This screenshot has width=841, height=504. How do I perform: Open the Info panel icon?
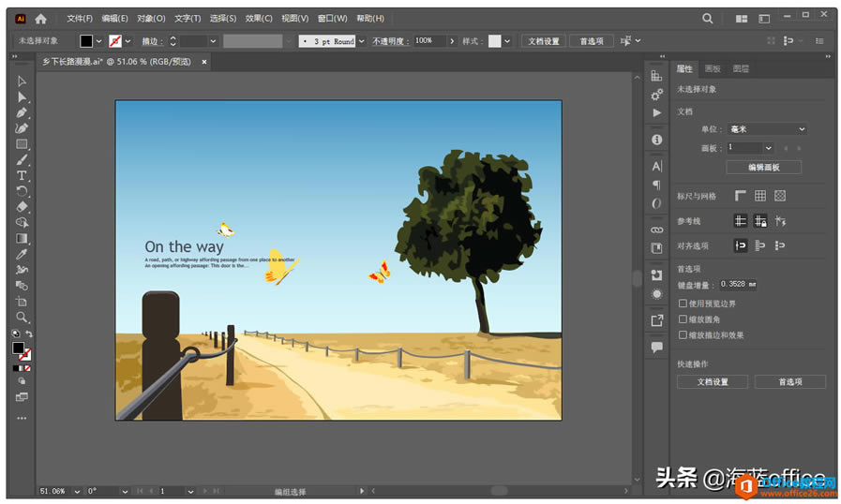point(656,140)
